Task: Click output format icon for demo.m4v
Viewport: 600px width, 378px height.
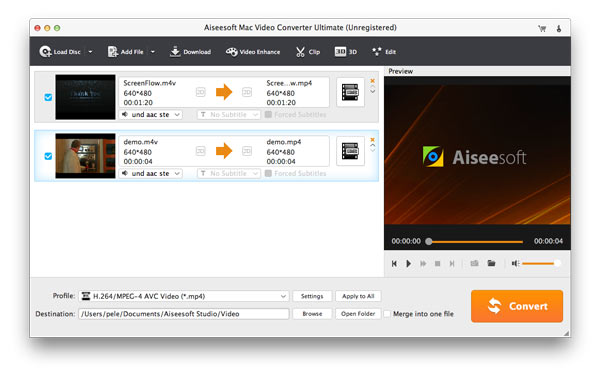Action: coord(350,151)
